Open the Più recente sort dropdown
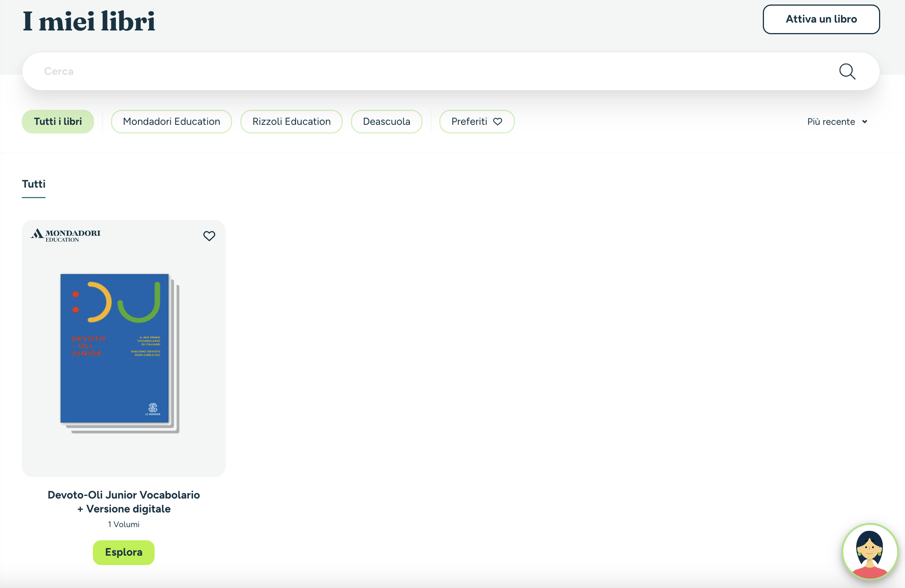The image size is (905, 588). tap(837, 122)
